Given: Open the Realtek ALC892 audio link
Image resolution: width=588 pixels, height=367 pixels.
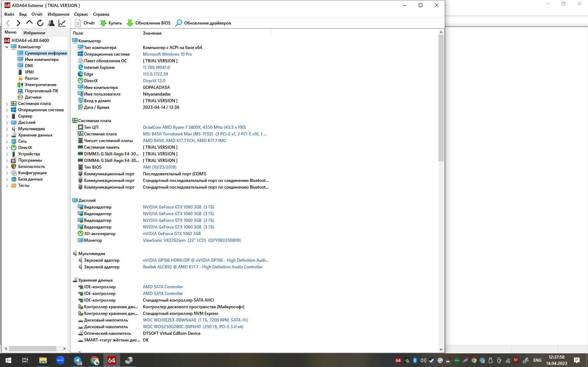Looking at the screenshot, I should click(x=202, y=267).
